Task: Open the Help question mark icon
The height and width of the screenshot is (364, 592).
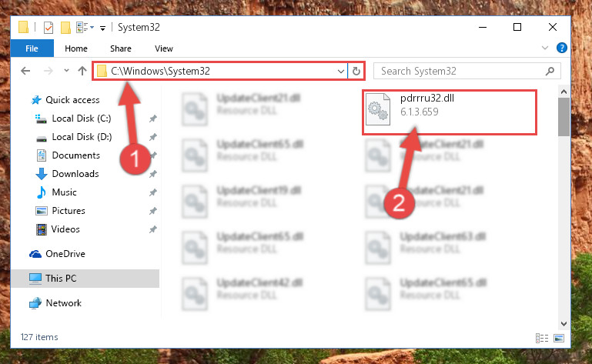Action: tap(561, 48)
